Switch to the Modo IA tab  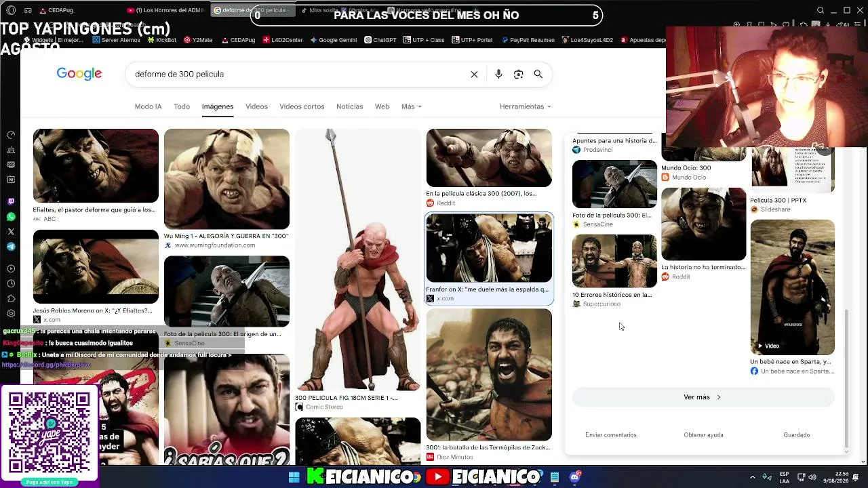(148, 106)
